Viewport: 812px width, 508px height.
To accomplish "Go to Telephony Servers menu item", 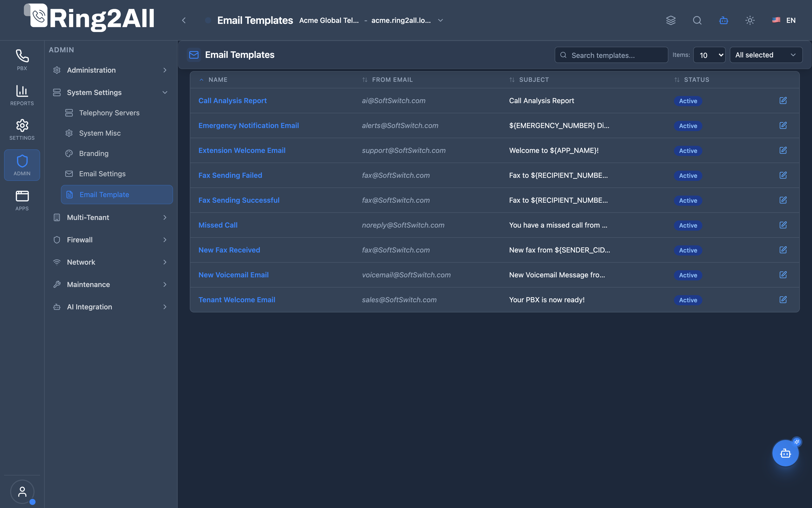I will [117, 113].
